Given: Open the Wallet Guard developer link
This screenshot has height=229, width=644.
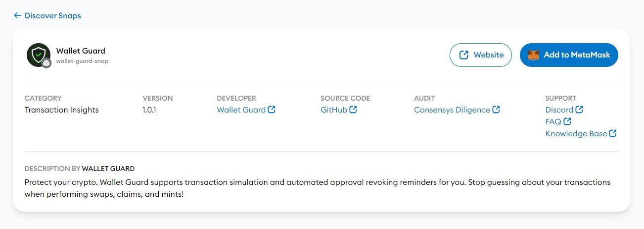Looking at the screenshot, I should pos(241,110).
